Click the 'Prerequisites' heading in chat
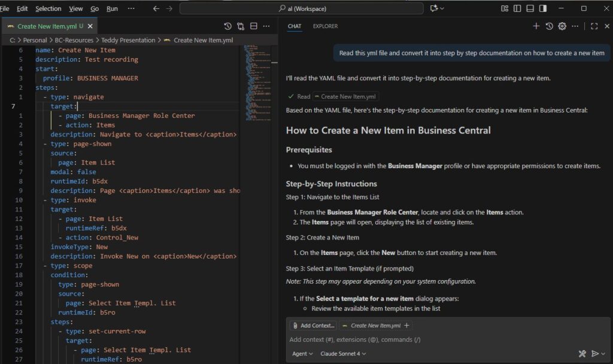Viewport: 613px width, 364px height. click(309, 150)
